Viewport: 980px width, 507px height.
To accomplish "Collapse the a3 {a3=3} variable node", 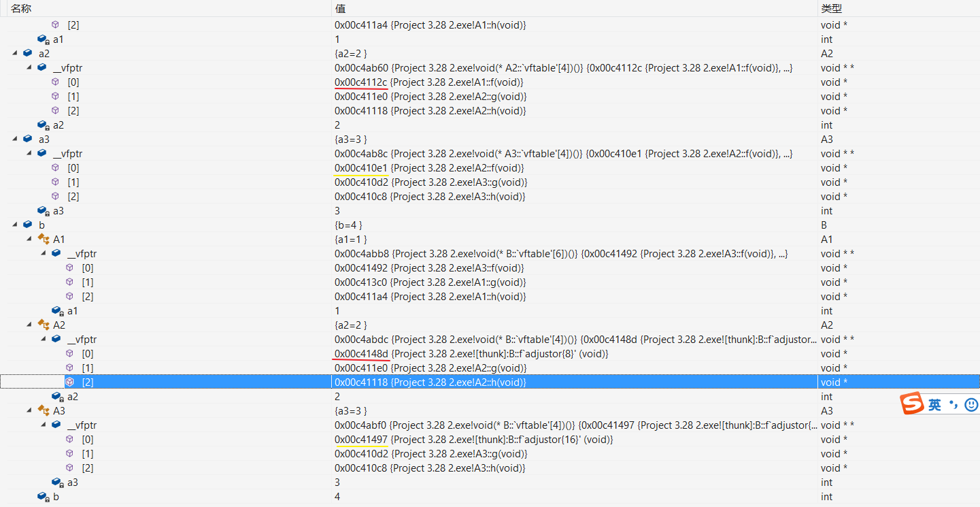I will pos(15,139).
